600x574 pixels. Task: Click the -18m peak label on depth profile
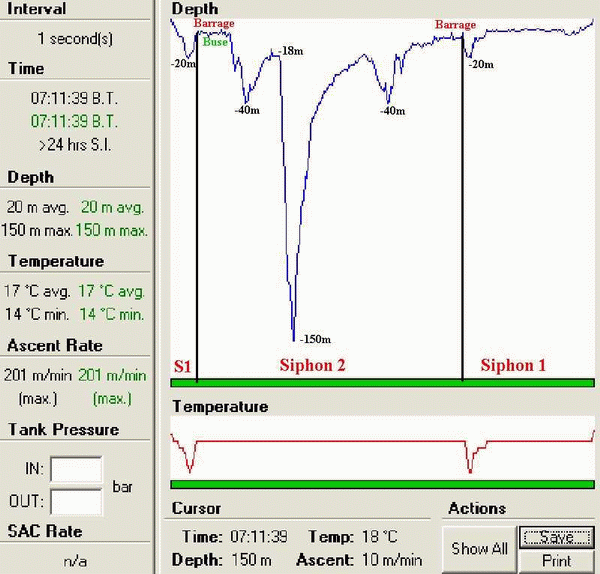click(290, 50)
